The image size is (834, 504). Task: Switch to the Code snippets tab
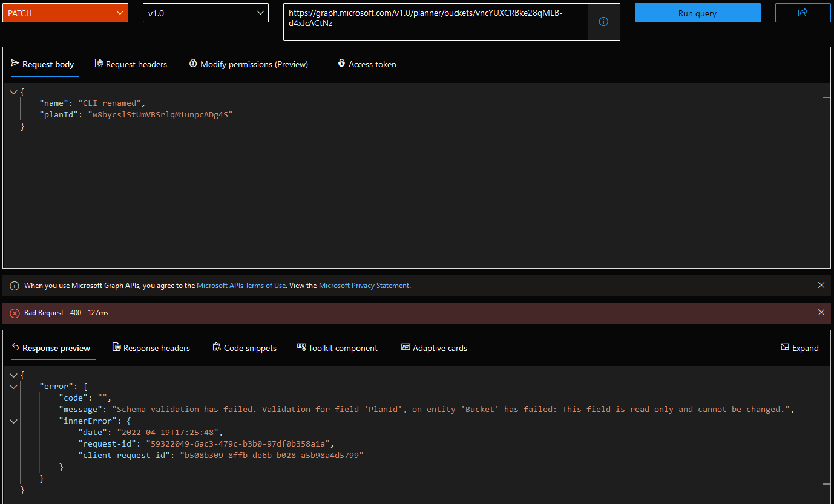[245, 347]
